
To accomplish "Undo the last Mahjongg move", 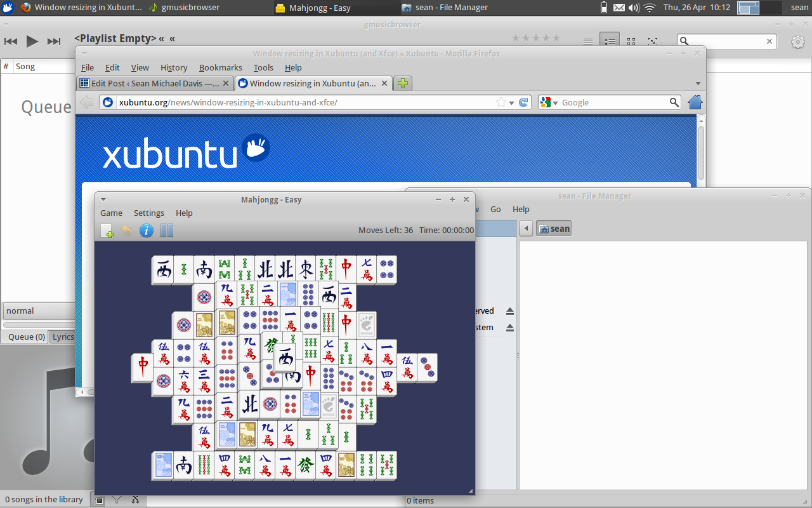I will tap(126, 231).
